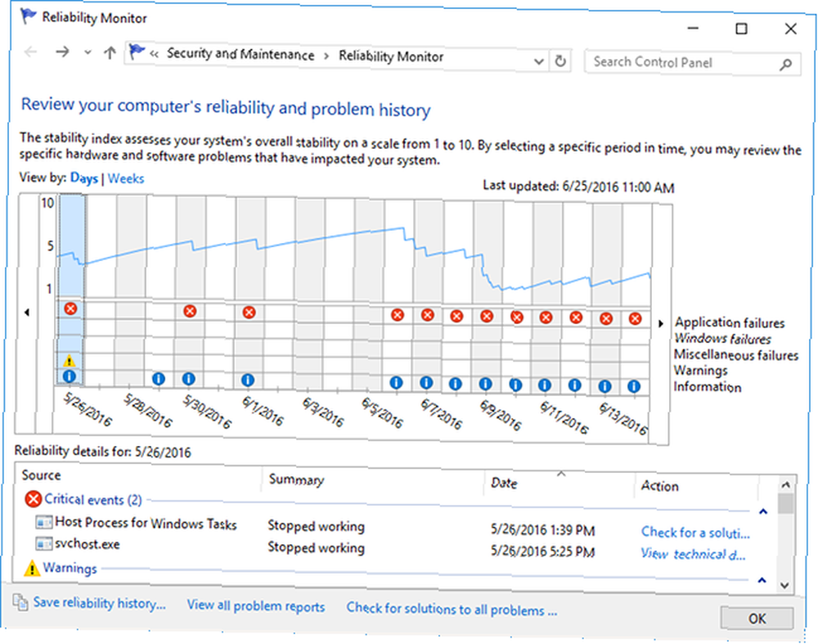Expand the breadcrumb overflow chevrons
The width and height of the screenshot is (818, 644).
coord(154,53)
